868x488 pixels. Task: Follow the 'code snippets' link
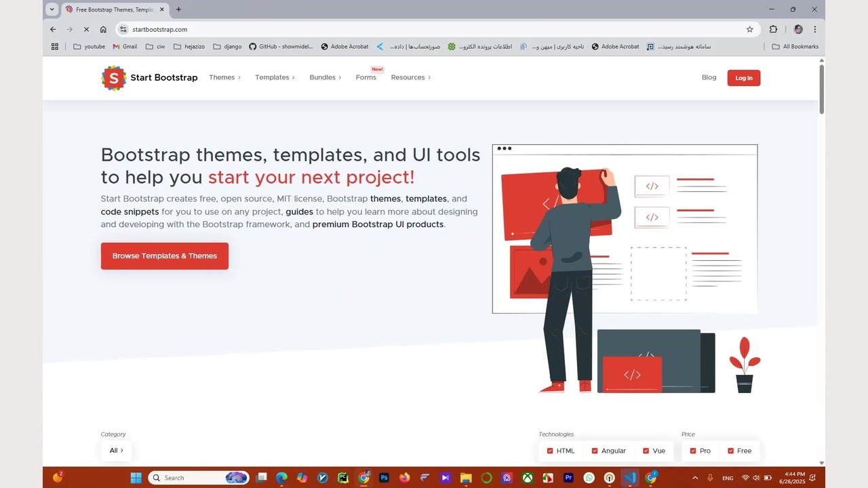tap(130, 211)
